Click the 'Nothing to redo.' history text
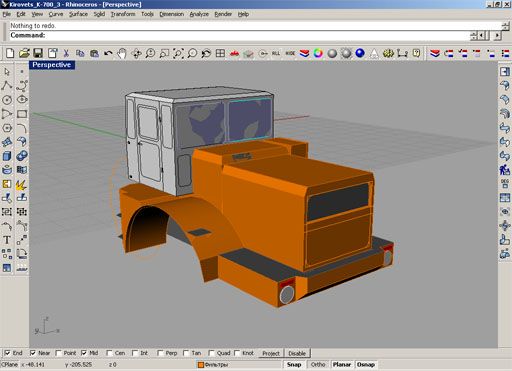Viewport: 512px width, 371px height. (x=33, y=26)
